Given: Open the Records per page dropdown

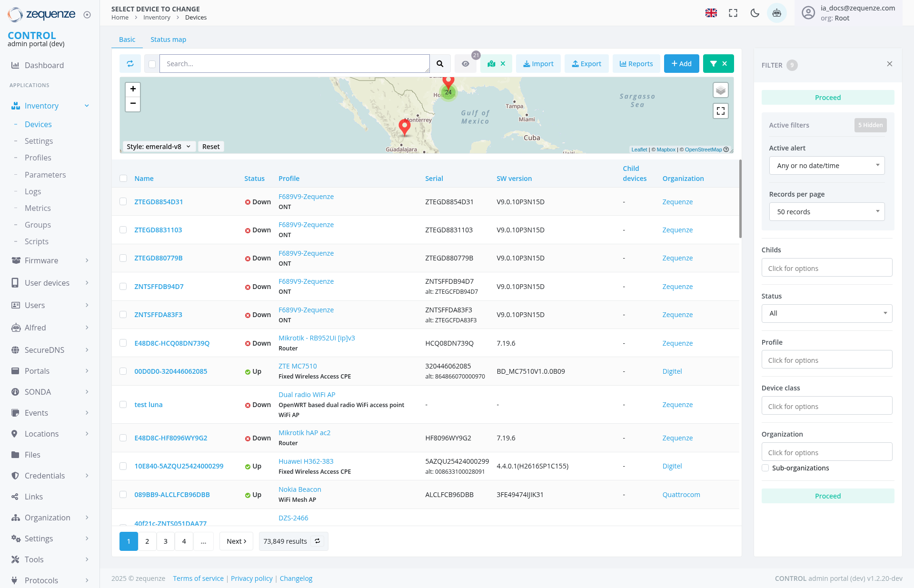Looking at the screenshot, I should (827, 212).
